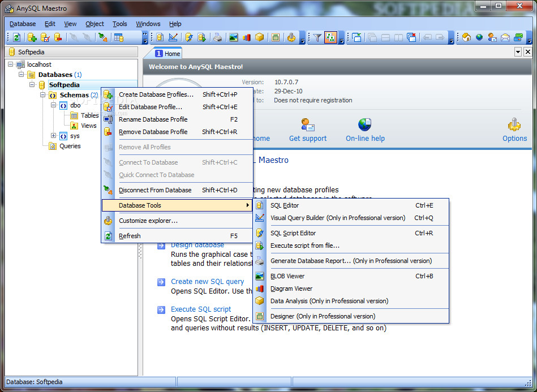Click the printer report toolbar icon
Image resolution: width=537 pixels, height=392 pixels.
[x=218, y=38]
